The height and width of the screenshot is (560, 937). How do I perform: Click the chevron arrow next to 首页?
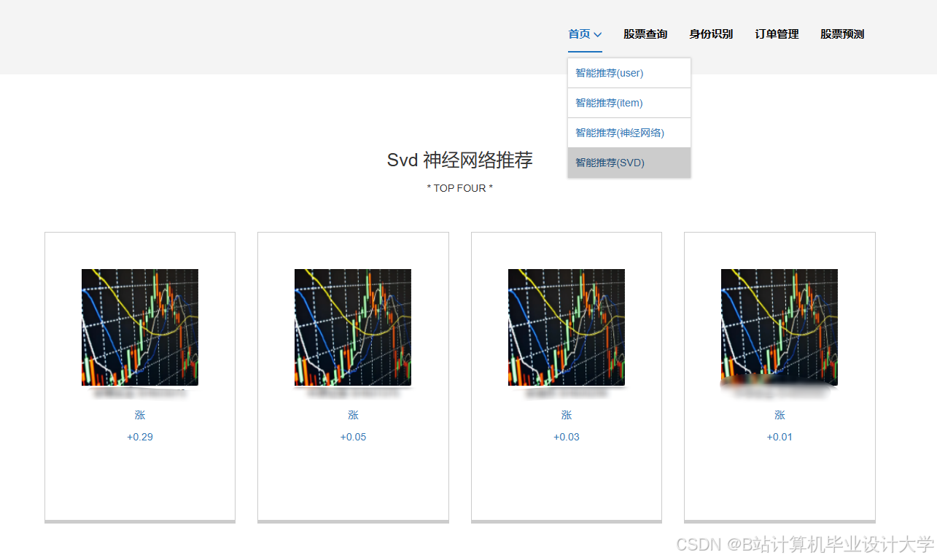pyautogui.click(x=599, y=34)
